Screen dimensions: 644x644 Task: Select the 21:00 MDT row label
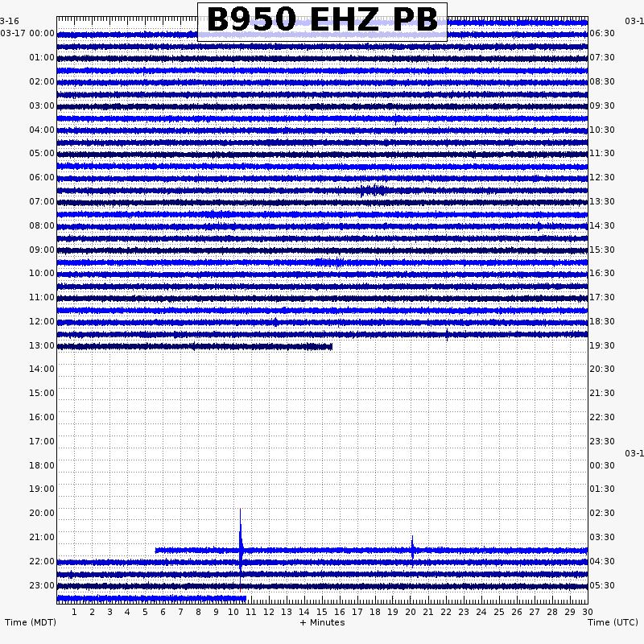(x=42, y=537)
